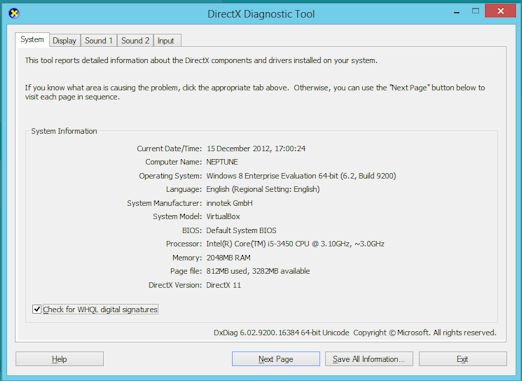Select the System tab

[32, 40]
